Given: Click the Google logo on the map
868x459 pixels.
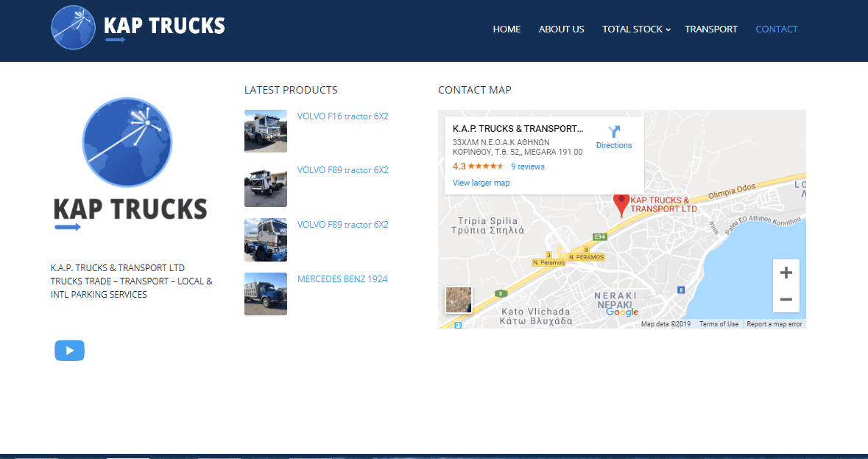Looking at the screenshot, I should tap(621, 312).
